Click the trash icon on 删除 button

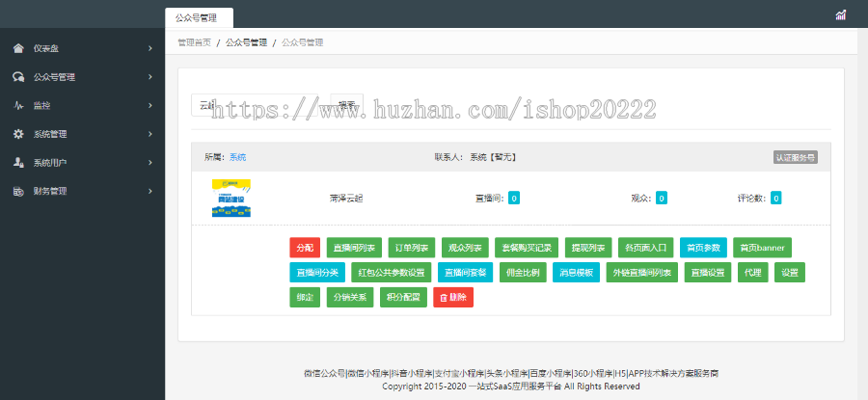444,298
